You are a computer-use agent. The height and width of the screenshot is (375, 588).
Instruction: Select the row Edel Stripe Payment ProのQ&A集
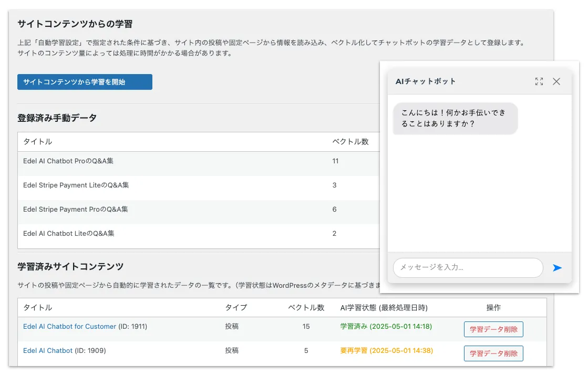[x=199, y=212]
